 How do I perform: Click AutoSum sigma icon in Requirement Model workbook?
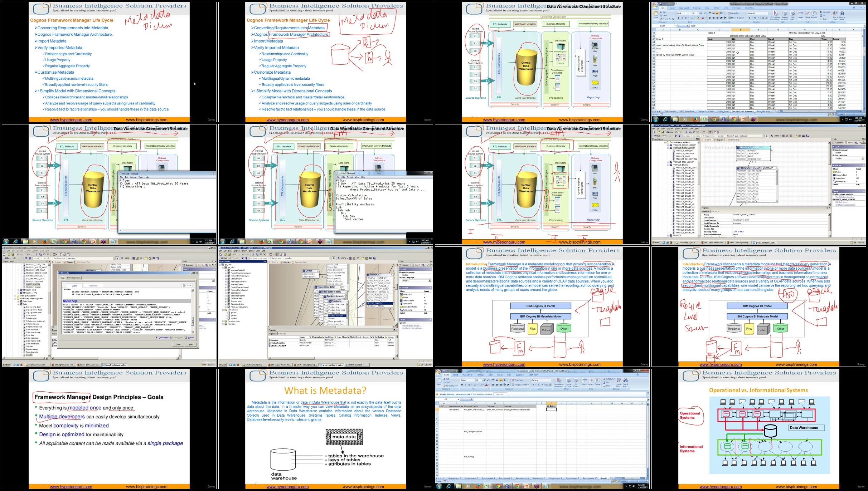[x=604, y=379]
